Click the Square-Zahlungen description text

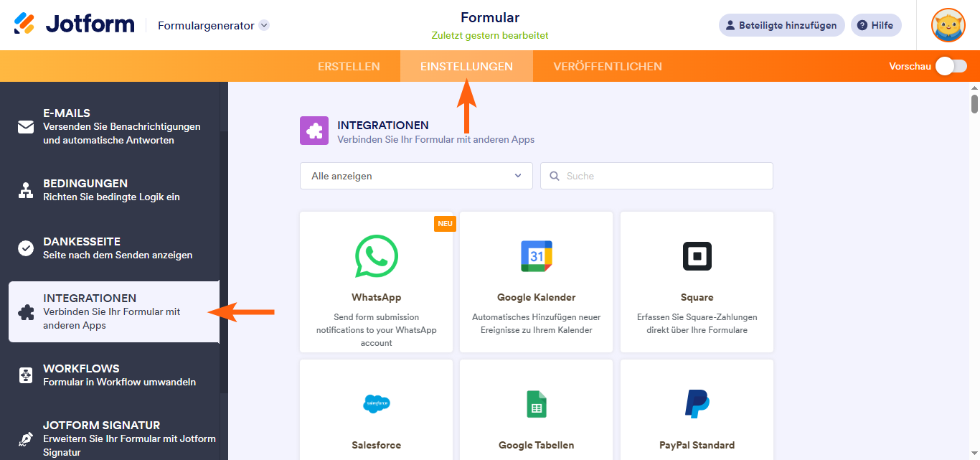(697, 324)
